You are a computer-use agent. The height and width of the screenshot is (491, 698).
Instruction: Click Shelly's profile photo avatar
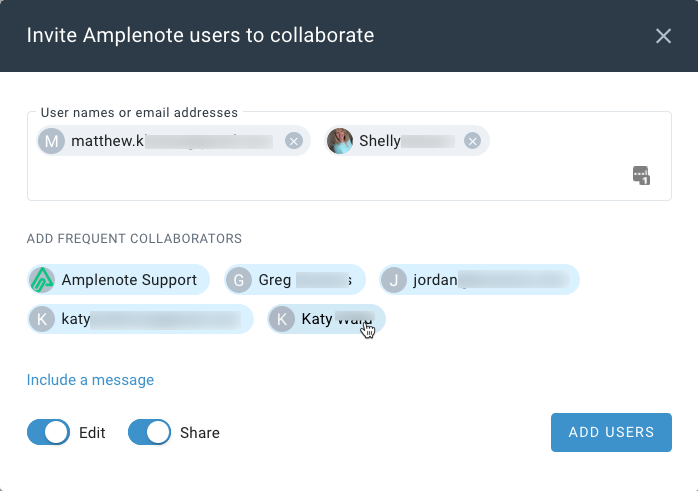(340, 141)
